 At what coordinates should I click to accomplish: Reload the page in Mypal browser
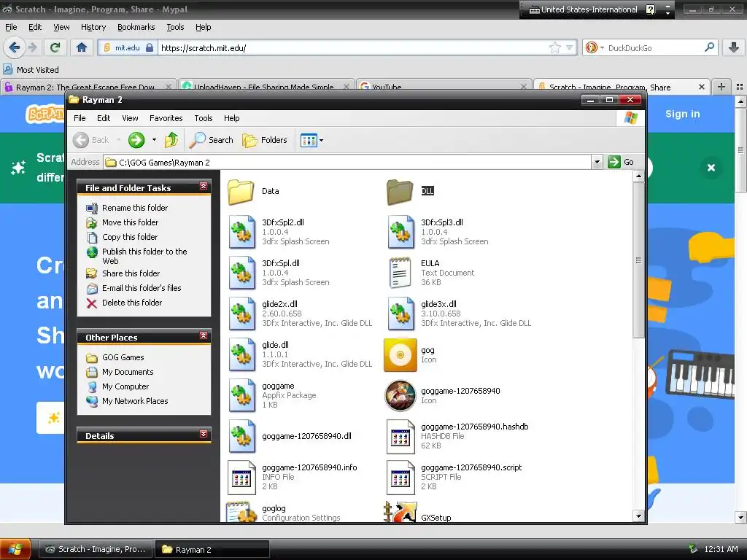55,47
